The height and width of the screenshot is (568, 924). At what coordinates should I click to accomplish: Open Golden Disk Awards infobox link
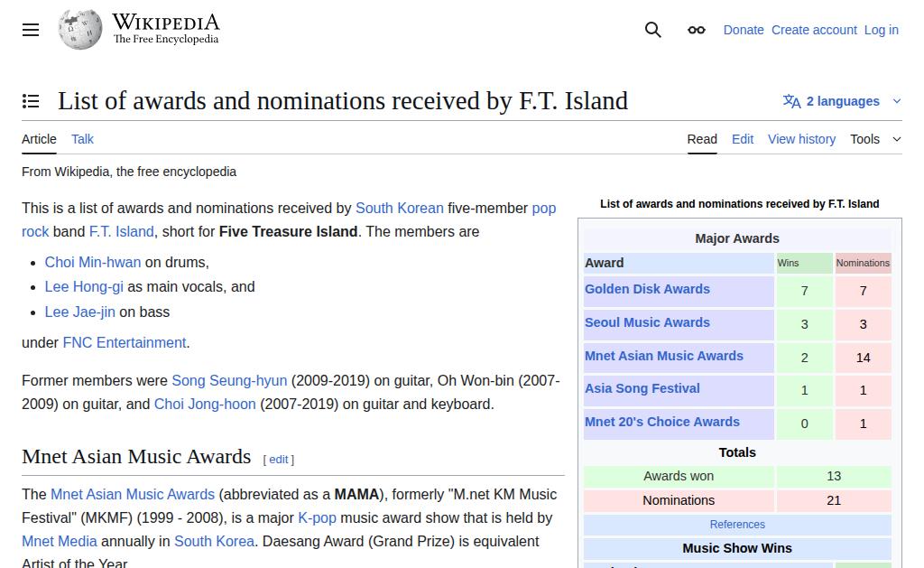coord(647,289)
